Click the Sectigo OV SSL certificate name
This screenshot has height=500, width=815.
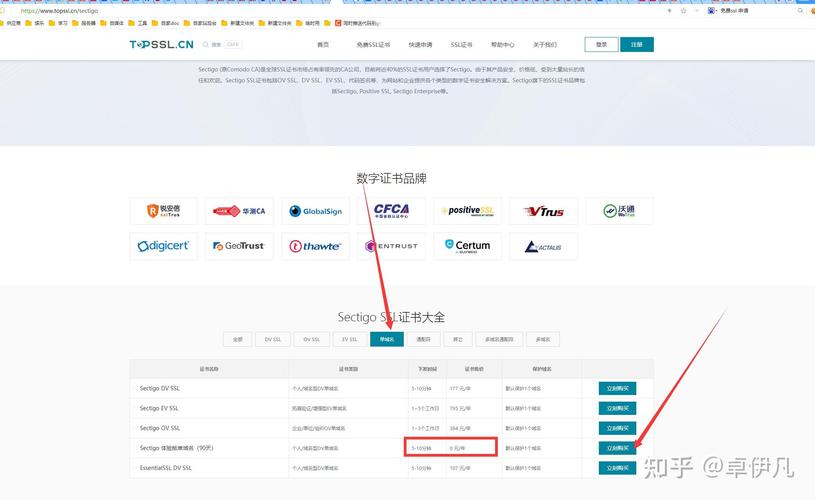160,428
